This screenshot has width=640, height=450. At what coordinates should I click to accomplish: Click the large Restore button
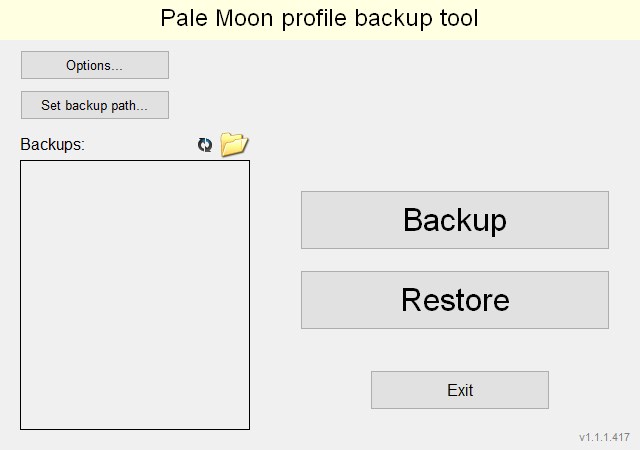point(455,300)
